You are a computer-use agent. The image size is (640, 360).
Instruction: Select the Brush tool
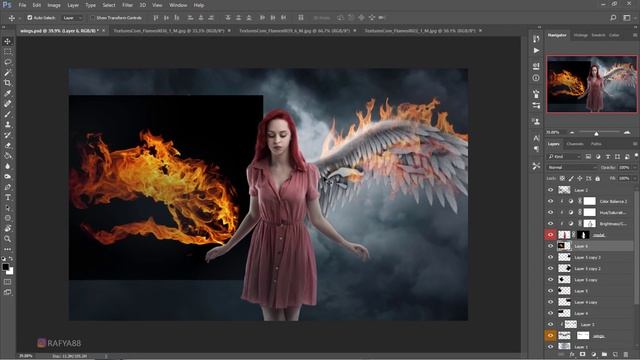tap(8, 114)
